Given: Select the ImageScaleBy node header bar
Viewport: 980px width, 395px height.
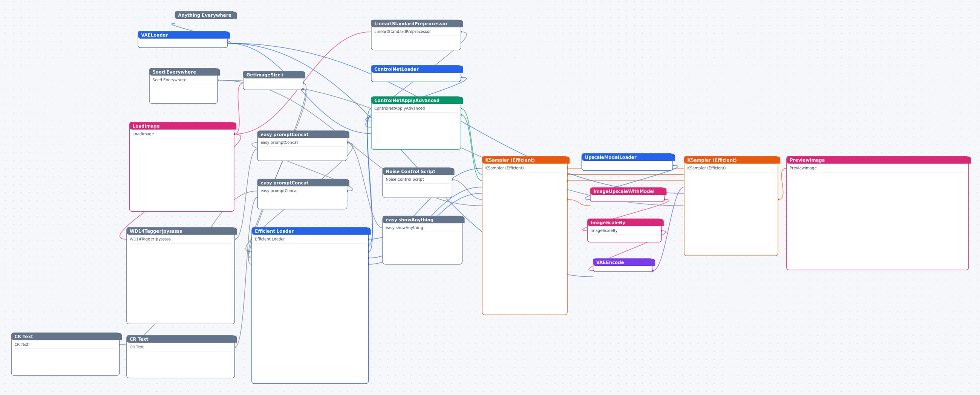Looking at the screenshot, I should coord(625,223).
